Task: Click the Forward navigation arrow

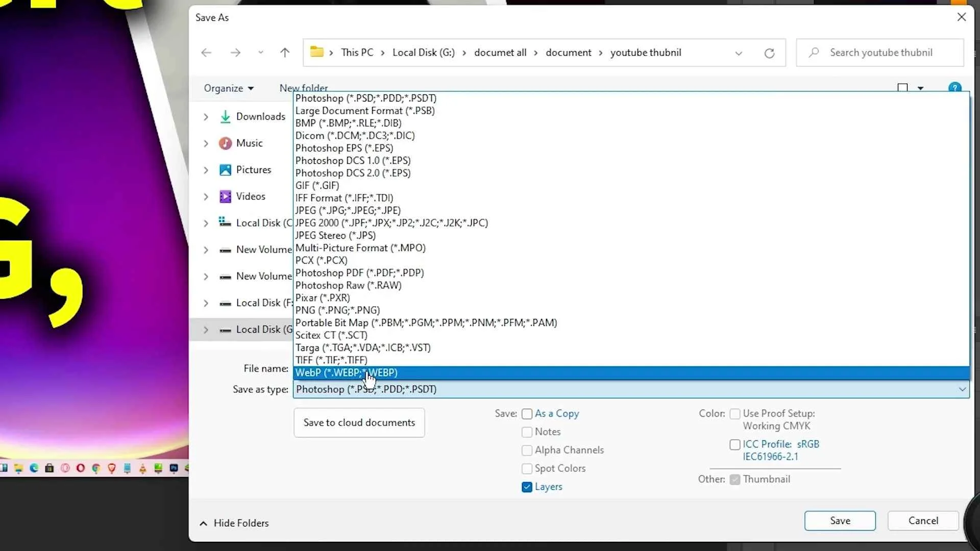Action: [235, 53]
